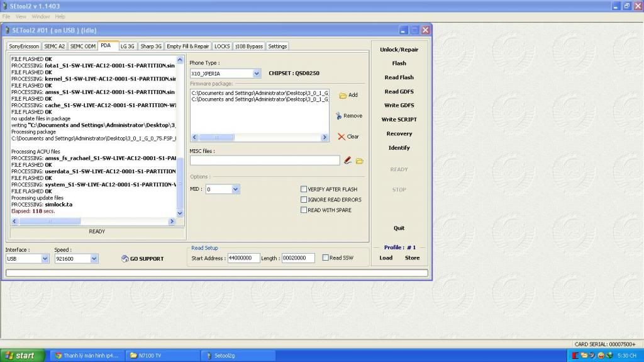Click the Windows start button

23,356
